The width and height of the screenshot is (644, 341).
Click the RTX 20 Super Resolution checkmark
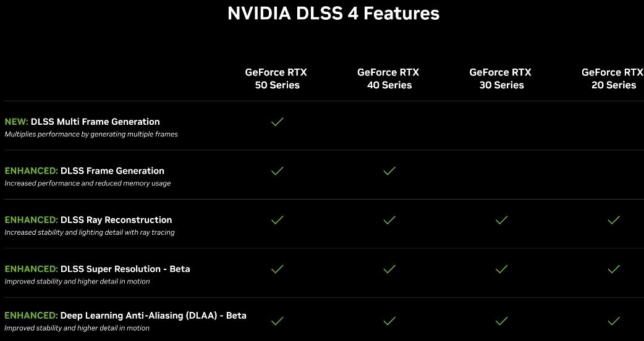pyautogui.click(x=614, y=269)
